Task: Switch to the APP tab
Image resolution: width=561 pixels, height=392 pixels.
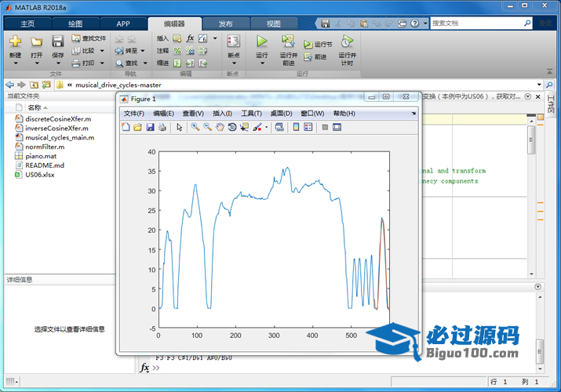Action: pos(122,24)
